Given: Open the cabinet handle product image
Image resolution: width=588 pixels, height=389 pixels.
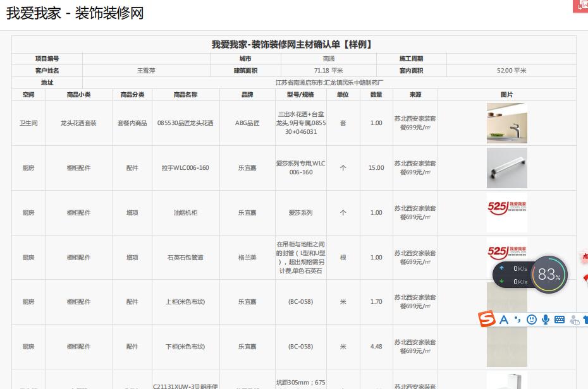Looking at the screenshot, I should coord(506,168).
